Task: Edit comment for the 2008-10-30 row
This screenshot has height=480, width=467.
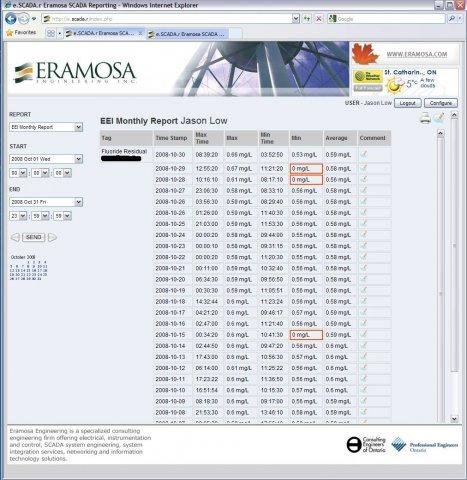Action: coord(364,154)
